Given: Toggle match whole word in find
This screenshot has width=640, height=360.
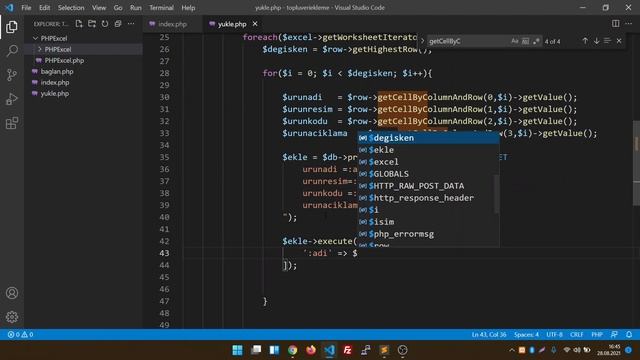Looking at the screenshot, I should pyautogui.click(x=525, y=41).
